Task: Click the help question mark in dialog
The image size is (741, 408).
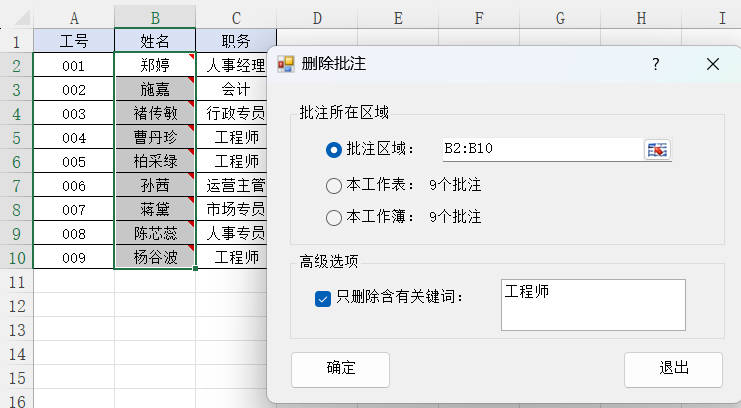Action: (656, 64)
